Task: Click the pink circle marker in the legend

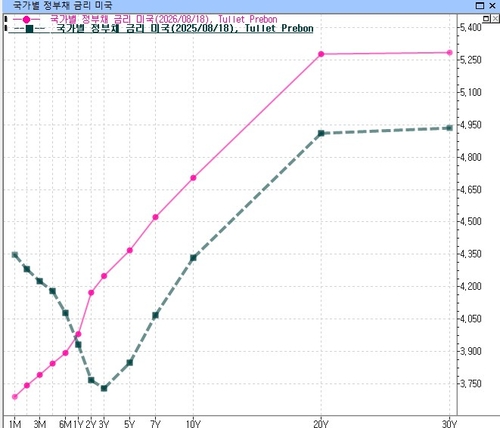Action: tap(26, 20)
